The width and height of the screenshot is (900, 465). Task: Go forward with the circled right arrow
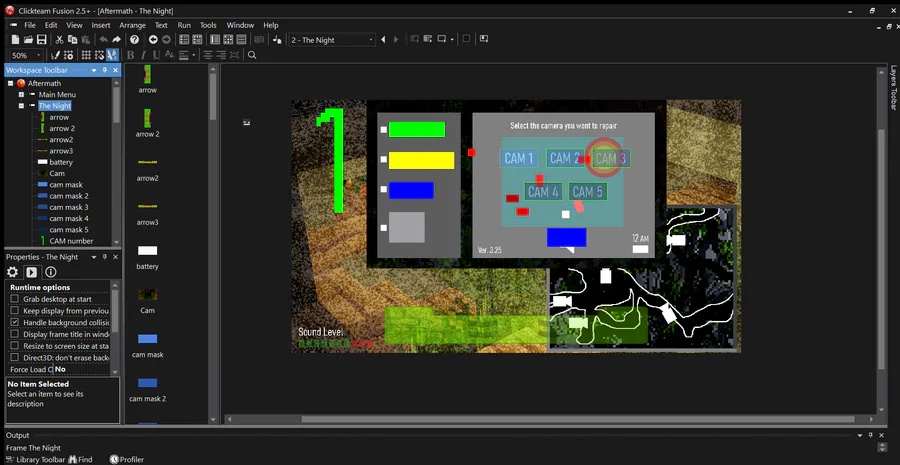166,40
